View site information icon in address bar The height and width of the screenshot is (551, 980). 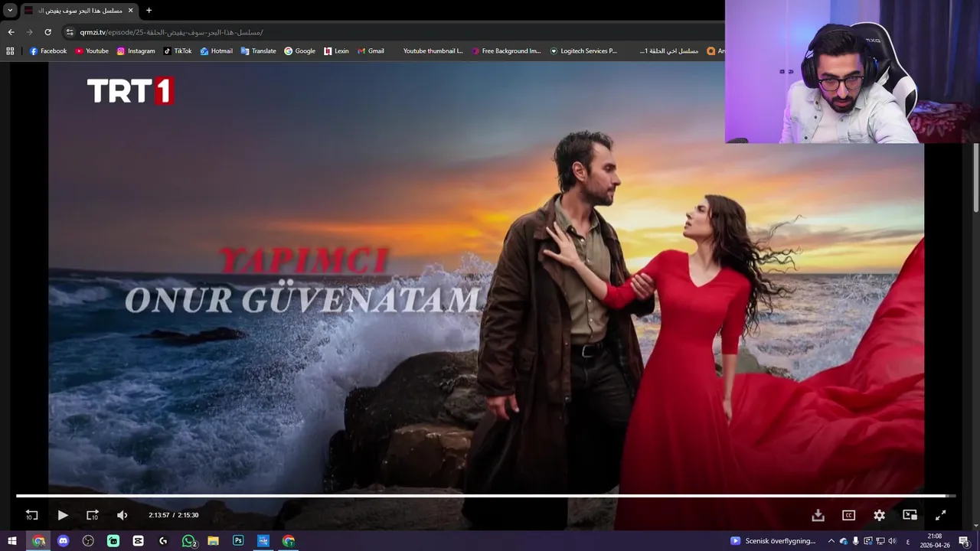pos(70,32)
